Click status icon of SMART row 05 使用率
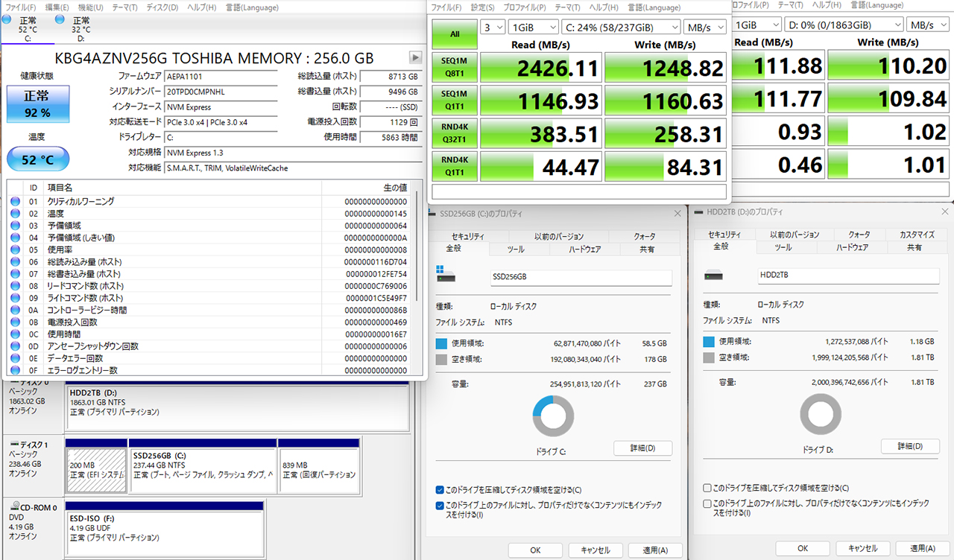This screenshot has width=954, height=560. click(16, 249)
